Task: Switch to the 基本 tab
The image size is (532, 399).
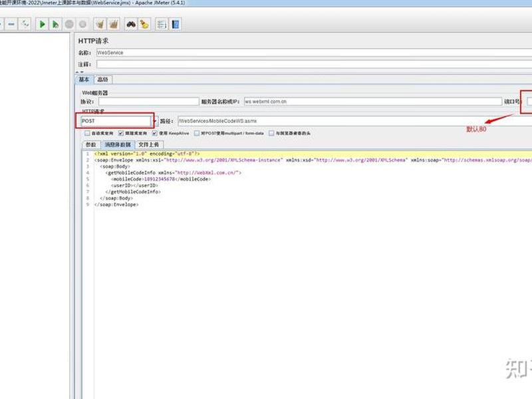Action: 84,79
